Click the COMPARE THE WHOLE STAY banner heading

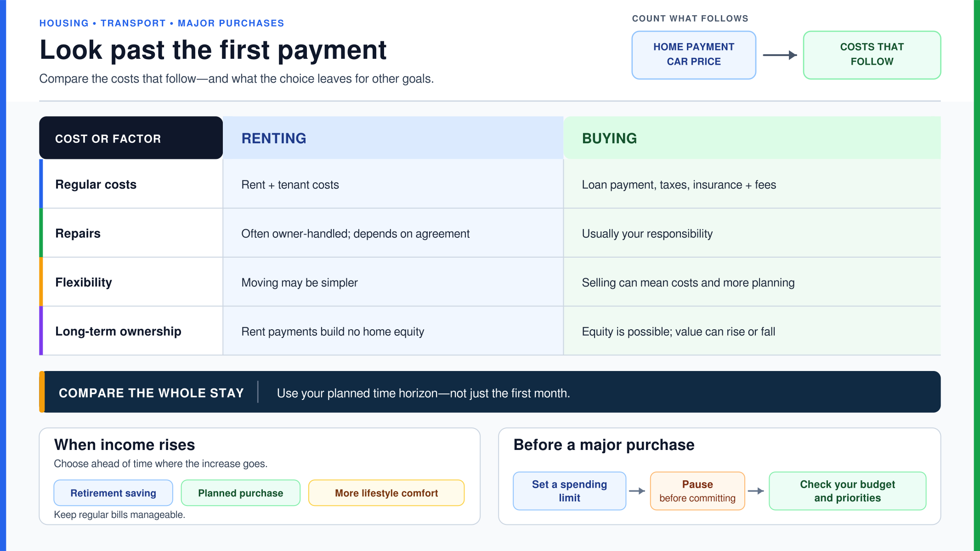(151, 393)
